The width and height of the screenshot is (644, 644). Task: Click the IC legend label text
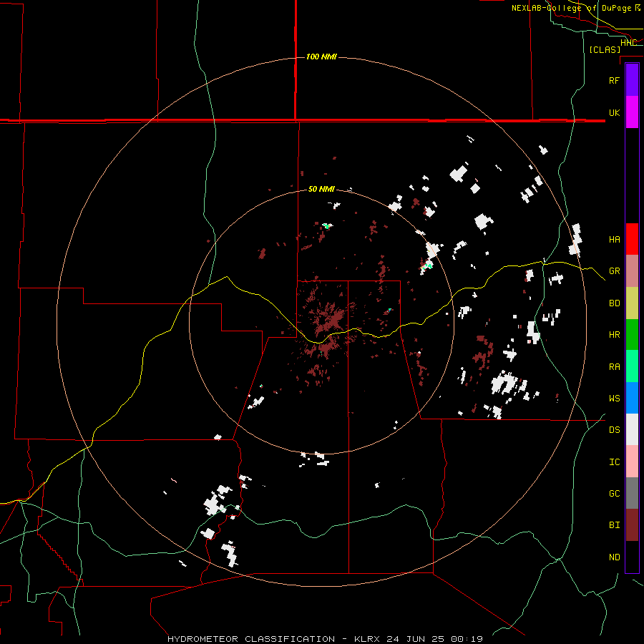(614, 462)
